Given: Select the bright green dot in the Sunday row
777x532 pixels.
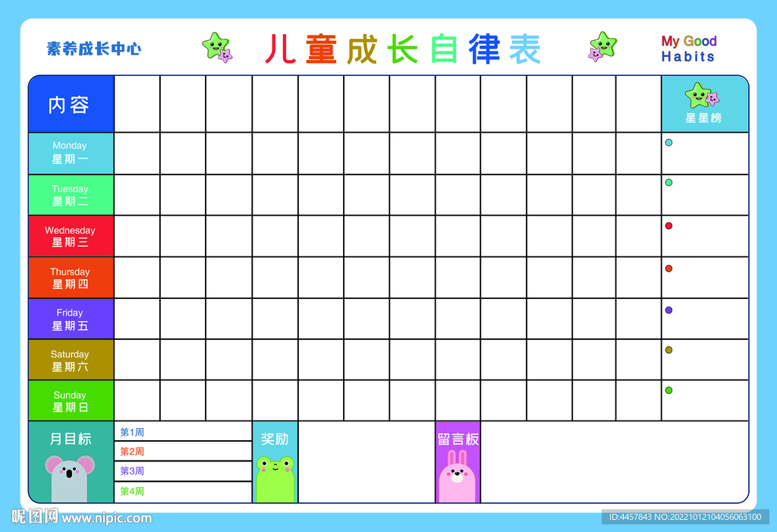Looking at the screenshot, I should (668, 390).
